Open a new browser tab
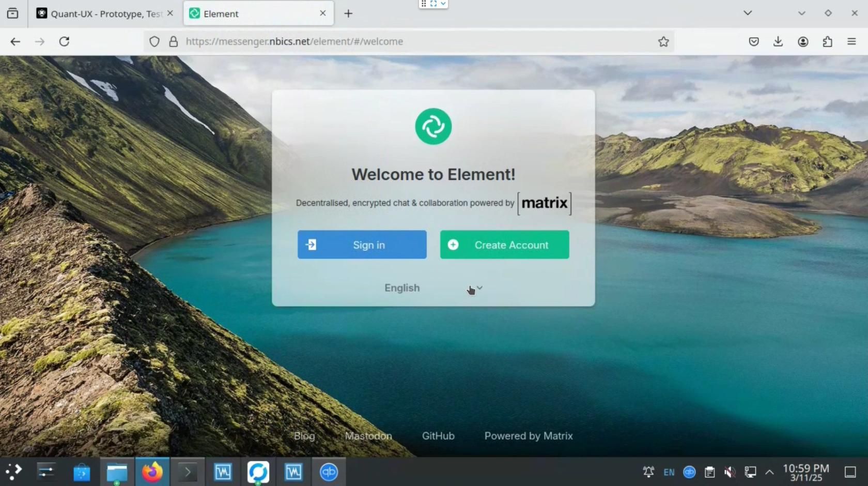The width and height of the screenshot is (868, 486). tap(348, 14)
